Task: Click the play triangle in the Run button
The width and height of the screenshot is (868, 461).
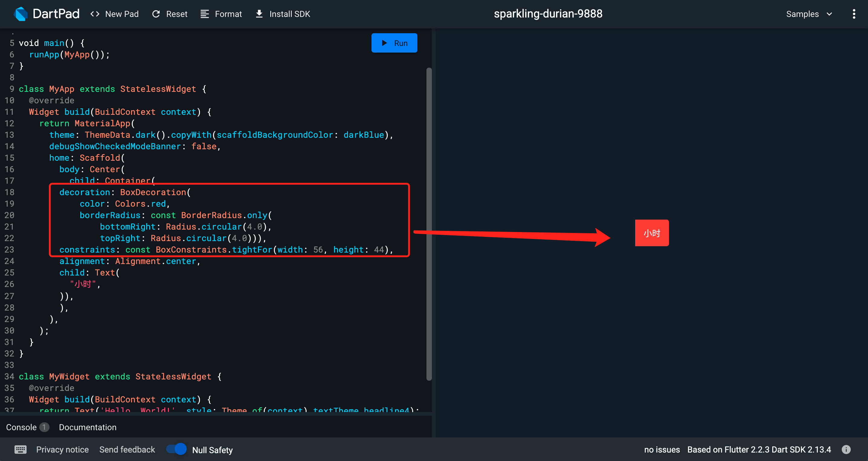Action: click(x=384, y=43)
